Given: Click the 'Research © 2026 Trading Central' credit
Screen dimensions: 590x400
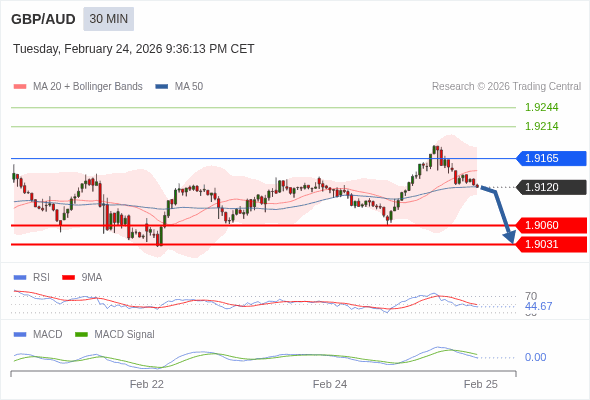Looking at the screenshot, I should pos(506,87).
